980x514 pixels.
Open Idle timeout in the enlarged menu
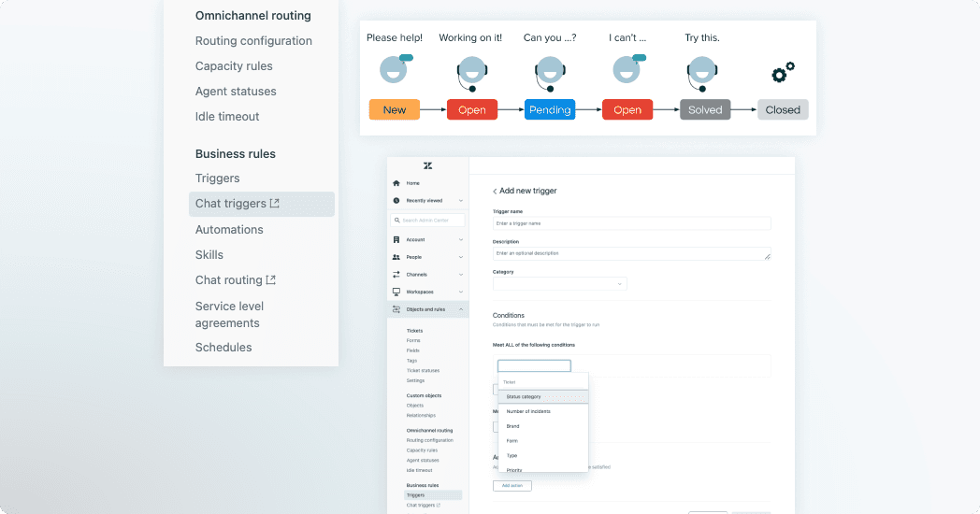pos(227,117)
